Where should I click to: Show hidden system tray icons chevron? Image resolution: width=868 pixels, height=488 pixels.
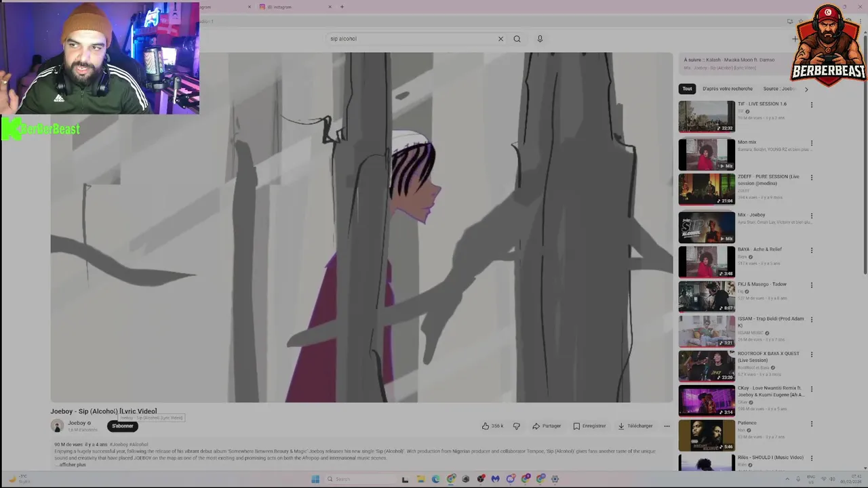pyautogui.click(x=787, y=479)
